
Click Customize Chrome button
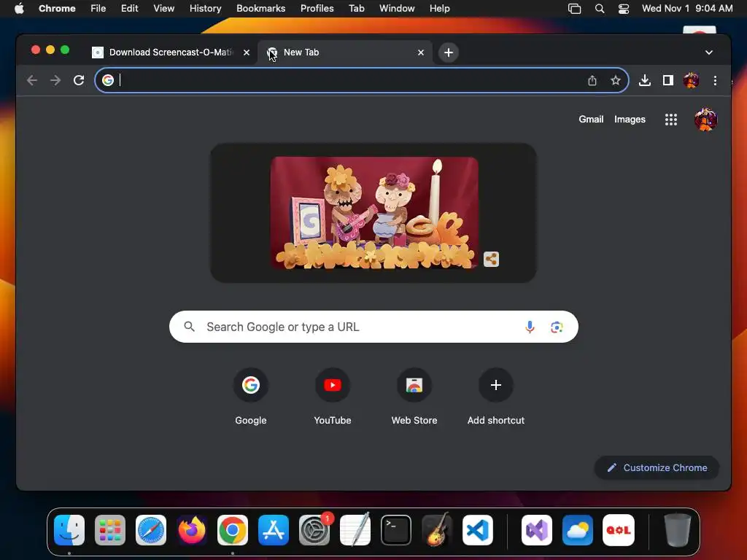point(657,467)
